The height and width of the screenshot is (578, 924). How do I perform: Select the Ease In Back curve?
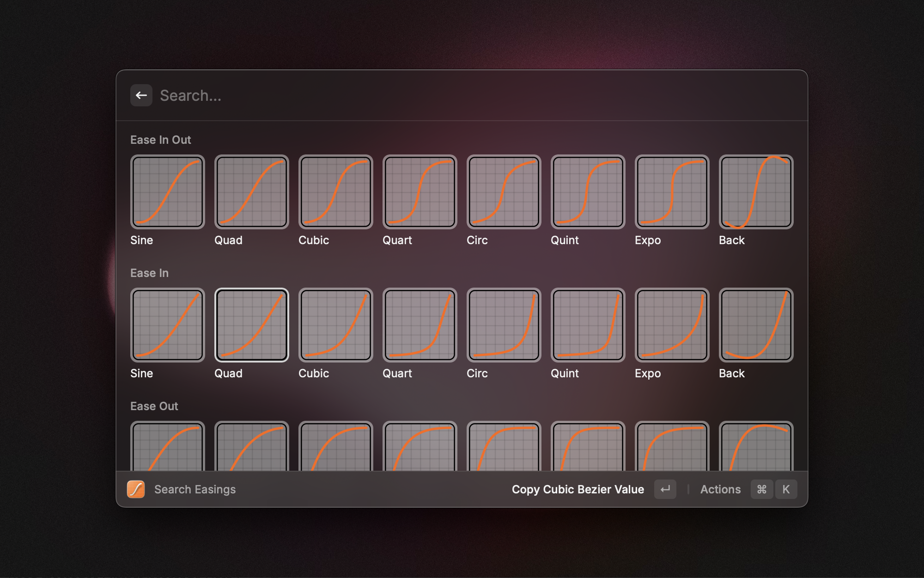[756, 325]
